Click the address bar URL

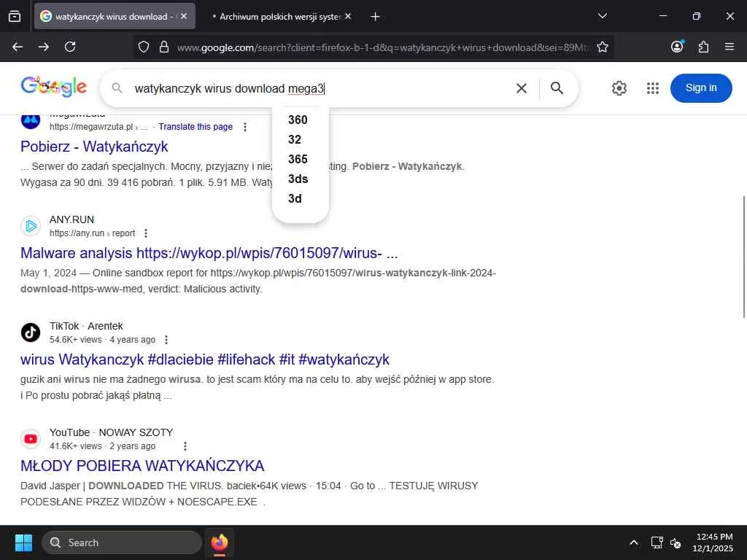(382, 47)
